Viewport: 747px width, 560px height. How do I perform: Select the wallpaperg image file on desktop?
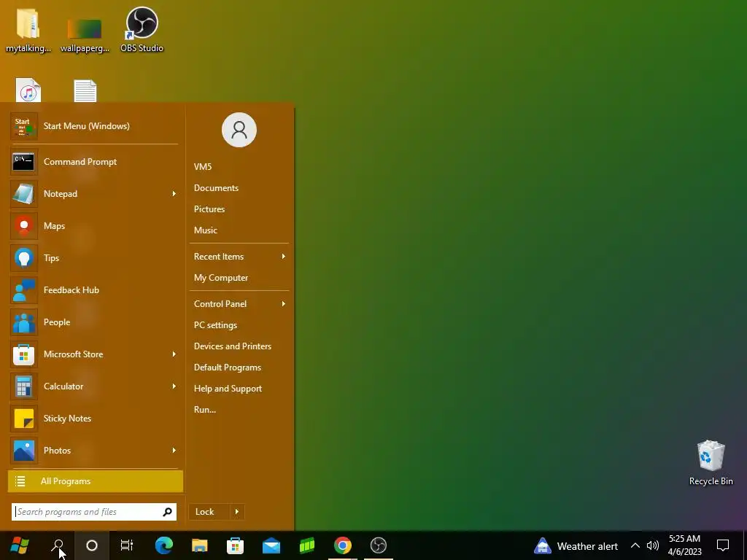point(85,34)
